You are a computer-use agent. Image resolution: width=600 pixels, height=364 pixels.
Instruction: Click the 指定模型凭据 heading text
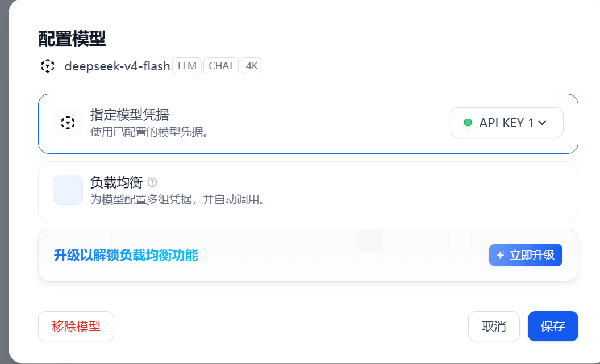click(x=130, y=115)
